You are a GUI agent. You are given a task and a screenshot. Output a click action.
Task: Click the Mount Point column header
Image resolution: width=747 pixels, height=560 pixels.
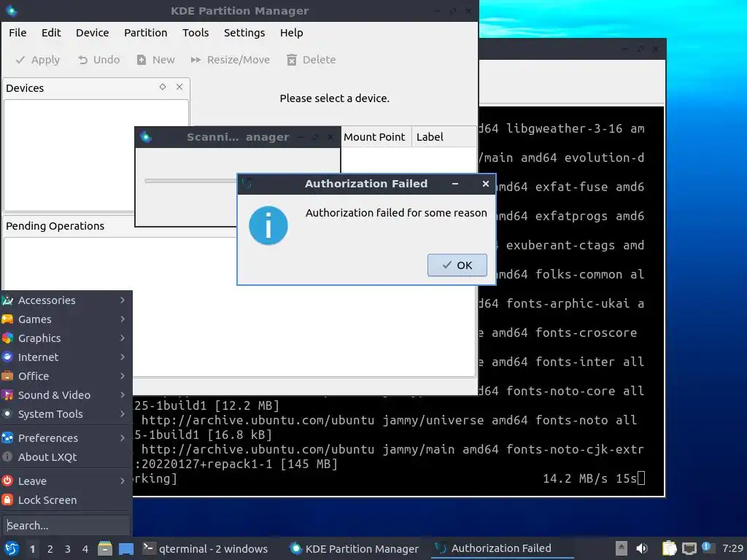[375, 137]
